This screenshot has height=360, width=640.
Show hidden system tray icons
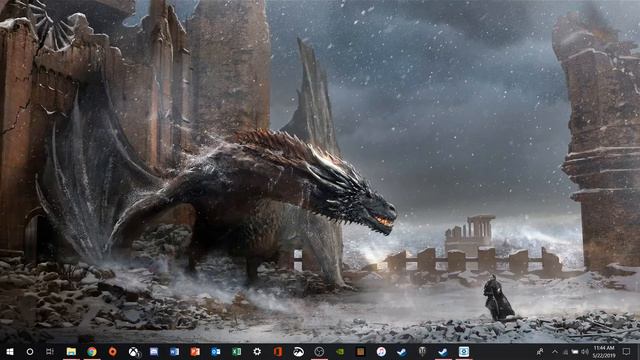(x=555, y=351)
